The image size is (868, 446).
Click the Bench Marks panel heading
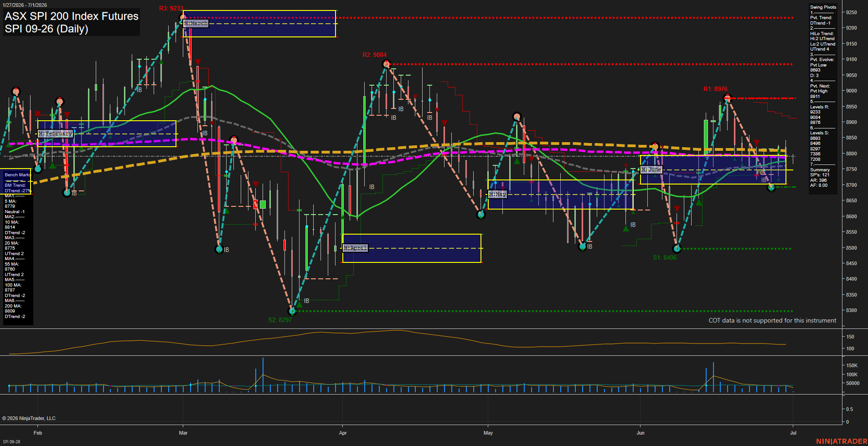click(x=18, y=175)
